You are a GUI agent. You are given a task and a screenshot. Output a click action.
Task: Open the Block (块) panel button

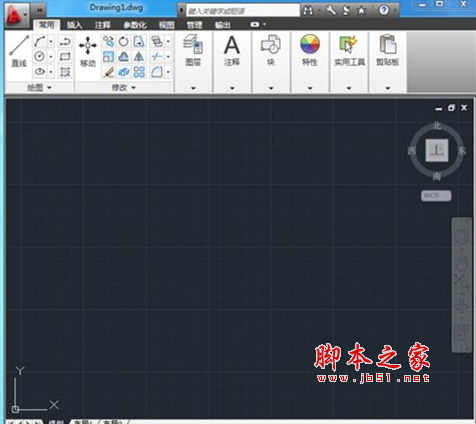pyautogui.click(x=271, y=50)
